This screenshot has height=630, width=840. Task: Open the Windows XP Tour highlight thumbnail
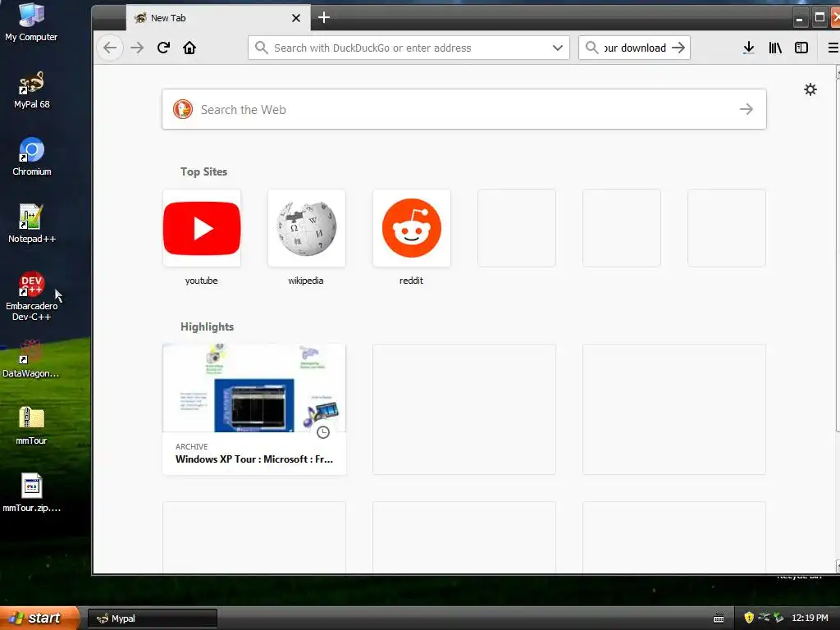click(254, 388)
